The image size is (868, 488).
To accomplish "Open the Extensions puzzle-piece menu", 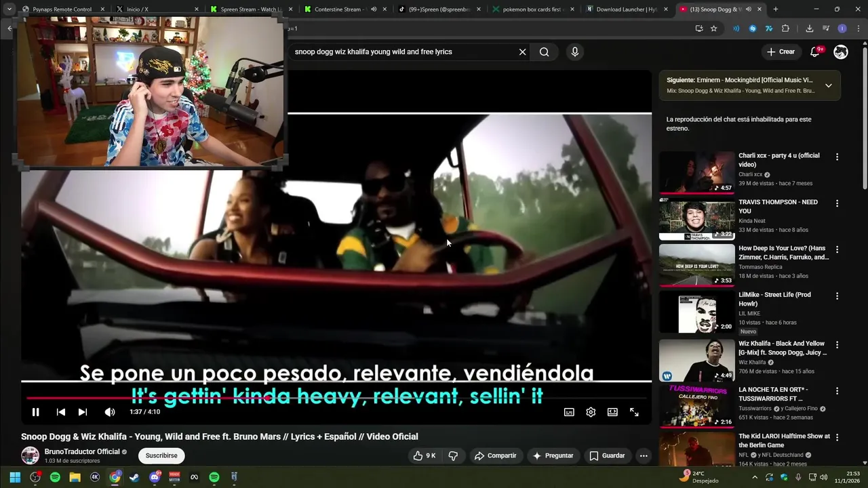I will pyautogui.click(x=785, y=28).
